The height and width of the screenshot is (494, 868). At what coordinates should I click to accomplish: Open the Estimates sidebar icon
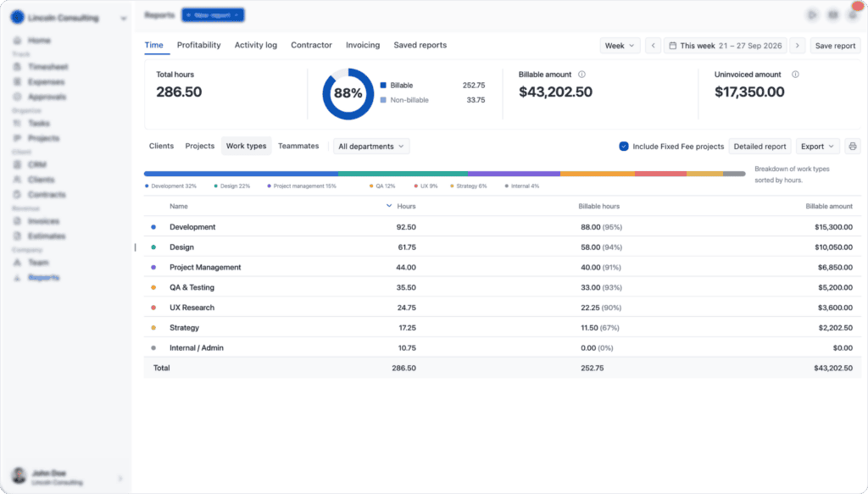[17, 236]
